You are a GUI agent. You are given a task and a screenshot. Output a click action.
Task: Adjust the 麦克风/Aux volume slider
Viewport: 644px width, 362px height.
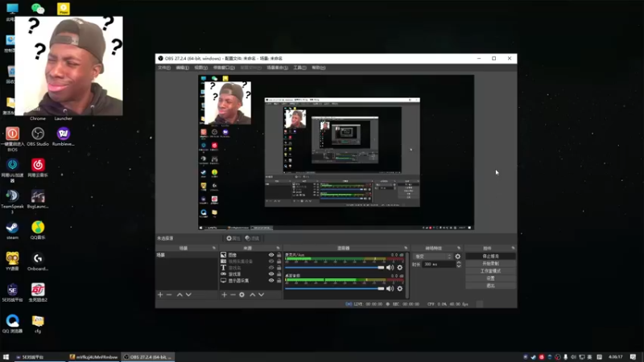pos(334,268)
